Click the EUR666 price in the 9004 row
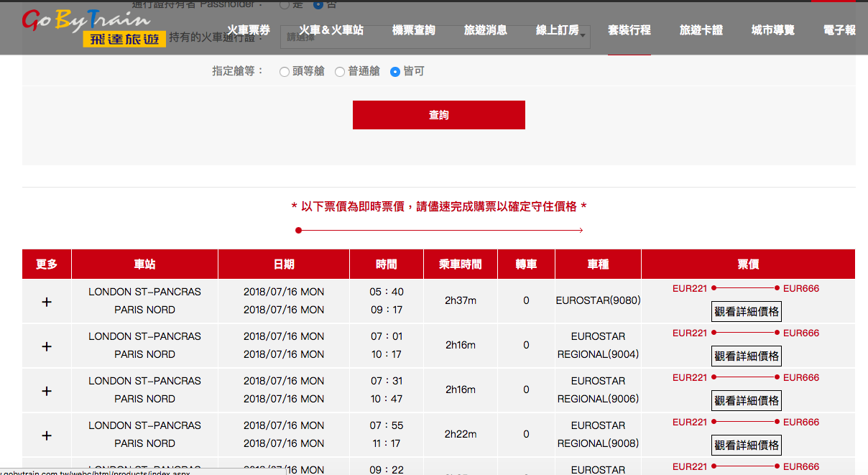 (x=801, y=333)
